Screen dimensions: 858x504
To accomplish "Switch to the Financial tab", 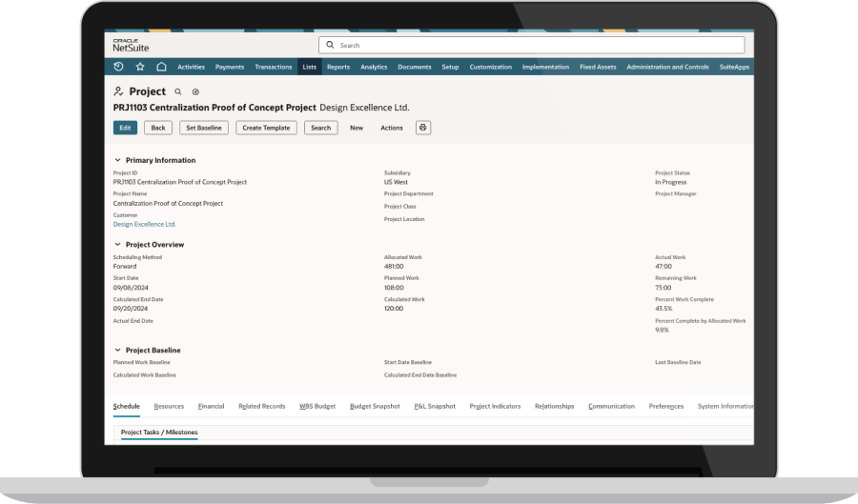I will [211, 407].
